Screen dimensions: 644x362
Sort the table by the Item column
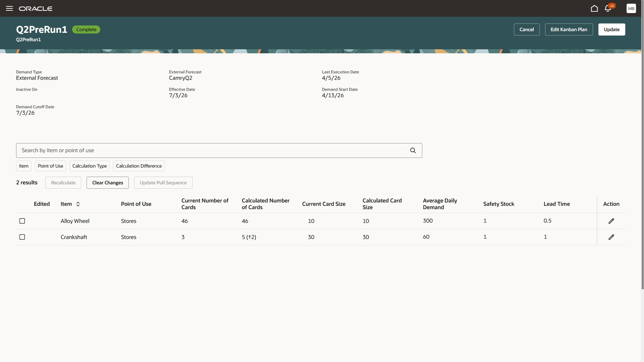78,204
